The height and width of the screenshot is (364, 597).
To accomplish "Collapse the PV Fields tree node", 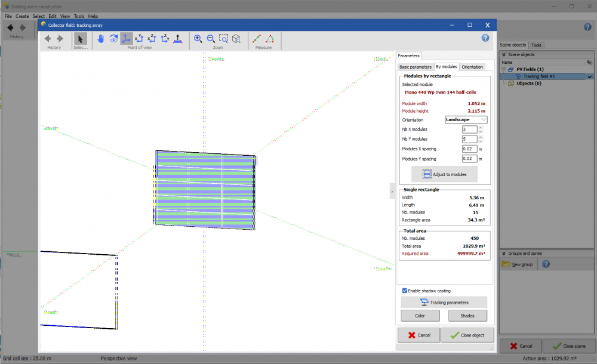I will tap(503, 69).
